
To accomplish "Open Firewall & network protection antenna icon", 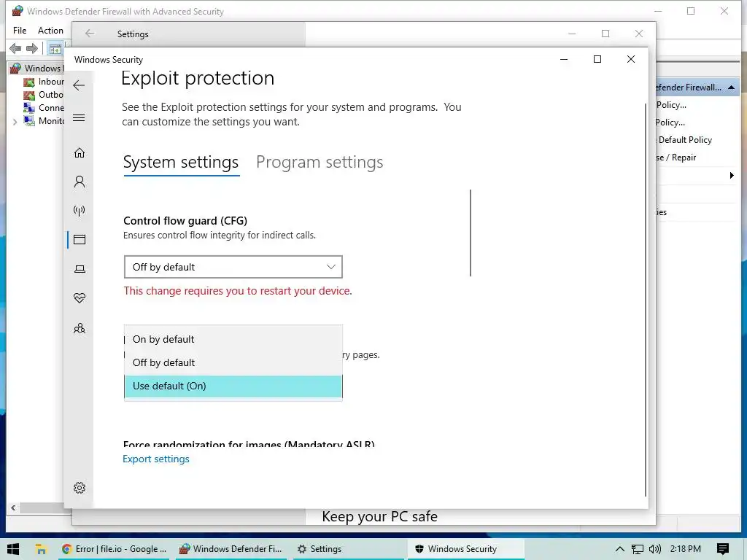I will [x=80, y=211].
